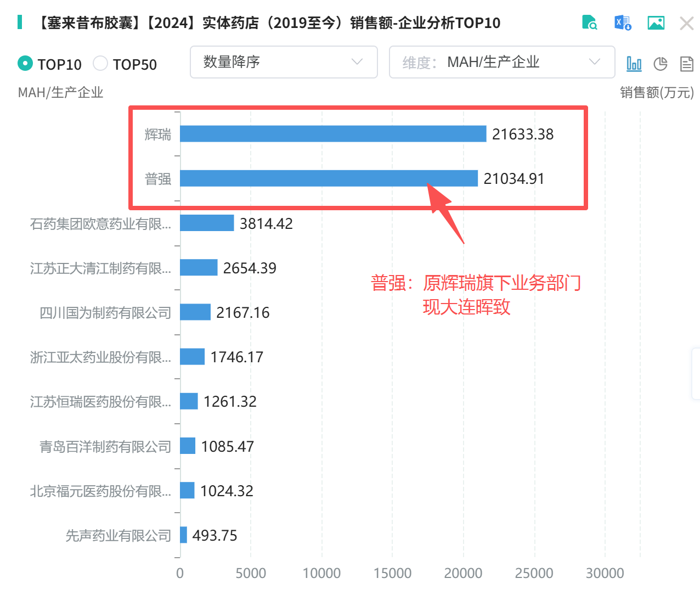Click the 销售额(万元) axis title
700x595 pixels.
coord(657,92)
